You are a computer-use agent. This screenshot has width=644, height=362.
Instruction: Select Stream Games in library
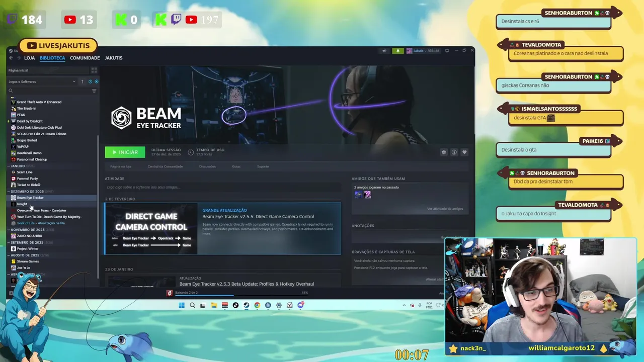[x=26, y=261]
